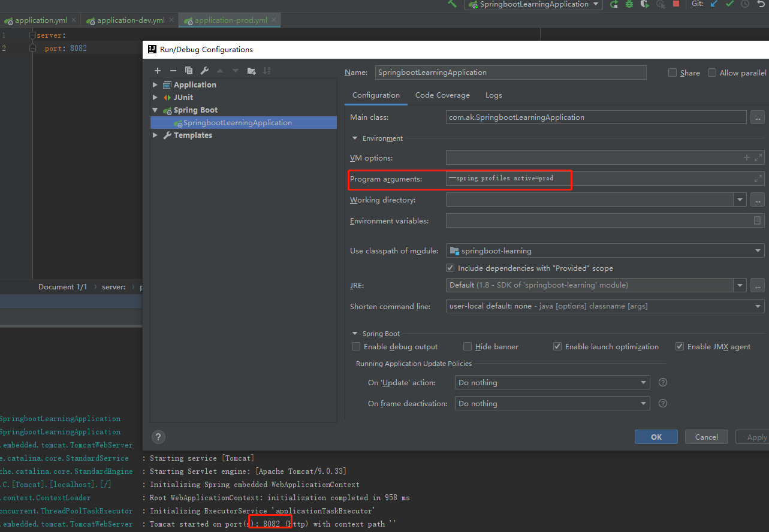Screen dimensions: 769x532
Task: Browse Working directory ellipsis button
Action: click(x=758, y=199)
